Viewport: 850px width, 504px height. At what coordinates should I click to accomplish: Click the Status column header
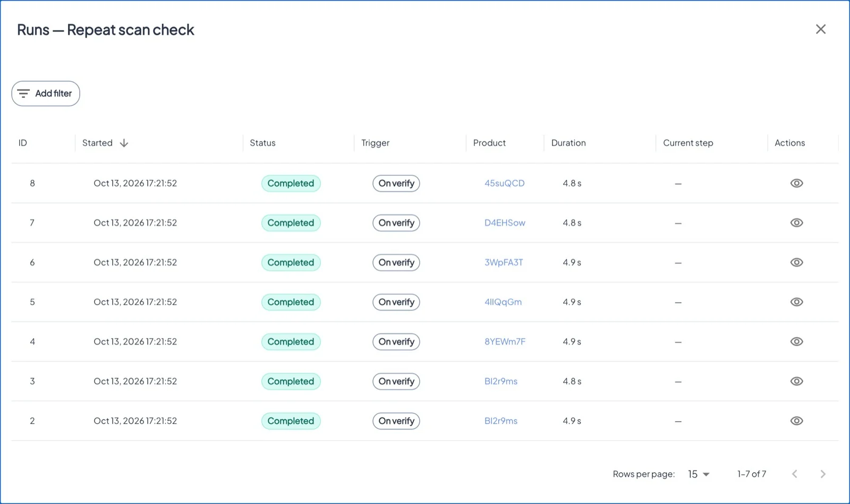(262, 143)
